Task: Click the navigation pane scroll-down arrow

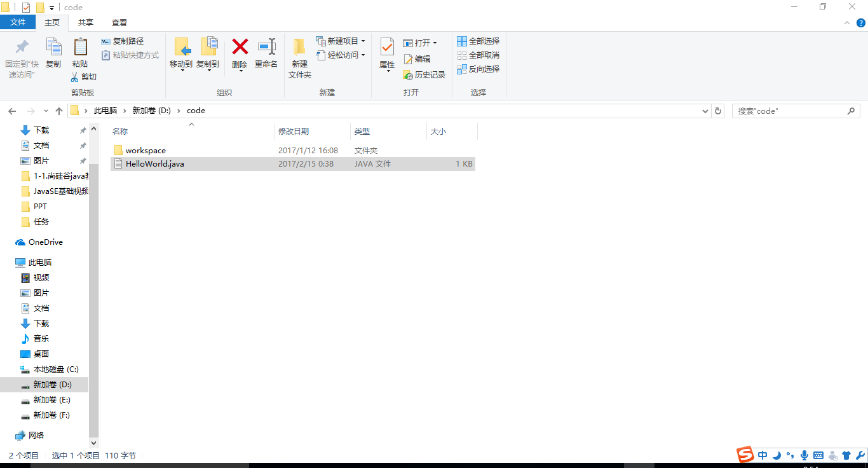Action: pyautogui.click(x=94, y=443)
